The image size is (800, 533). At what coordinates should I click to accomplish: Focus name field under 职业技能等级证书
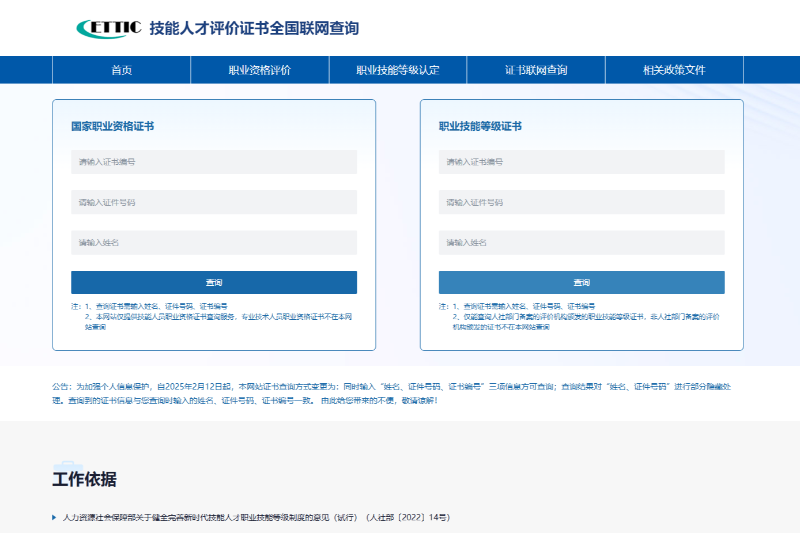(582, 243)
